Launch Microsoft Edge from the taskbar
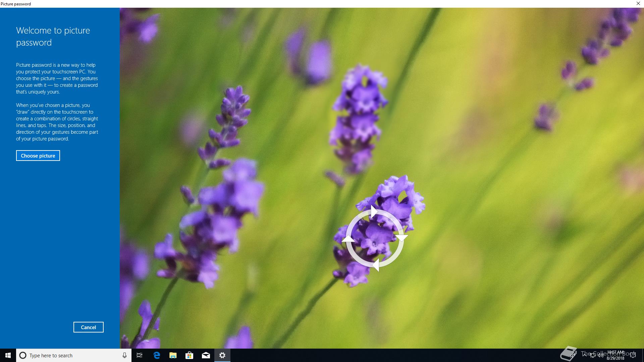This screenshot has width=644, height=362. tap(156, 355)
